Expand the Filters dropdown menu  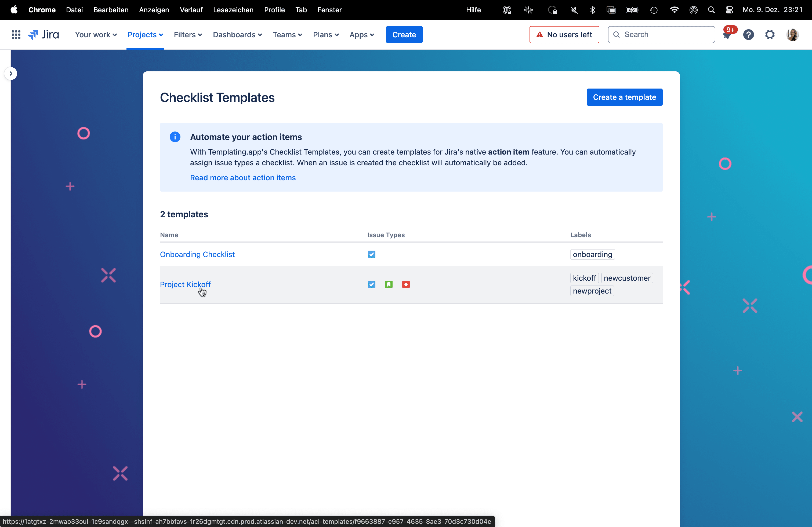pos(188,34)
